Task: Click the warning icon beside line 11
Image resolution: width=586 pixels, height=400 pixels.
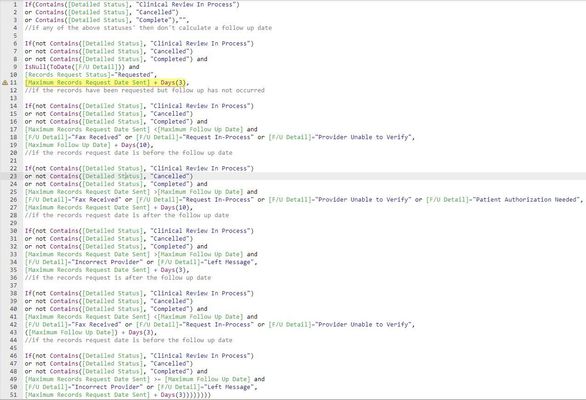Action: [5, 83]
